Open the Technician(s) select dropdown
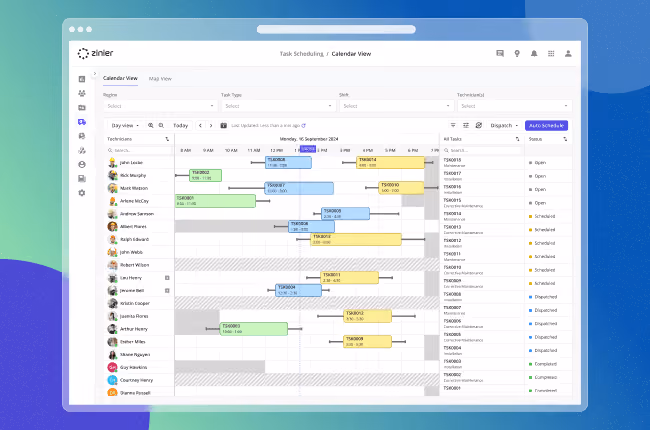 pyautogui.click(x=514, y=106)
